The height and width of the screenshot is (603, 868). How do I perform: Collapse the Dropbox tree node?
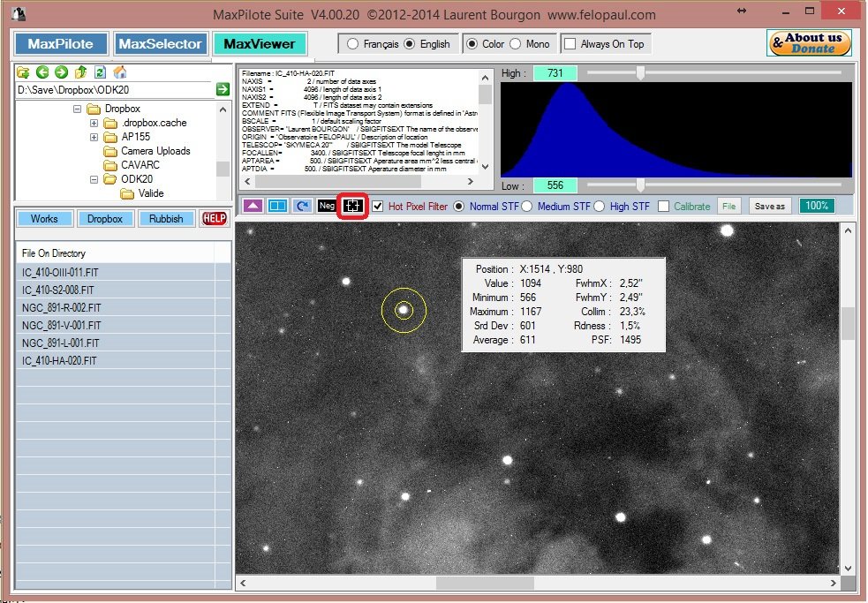pos(77,109)
